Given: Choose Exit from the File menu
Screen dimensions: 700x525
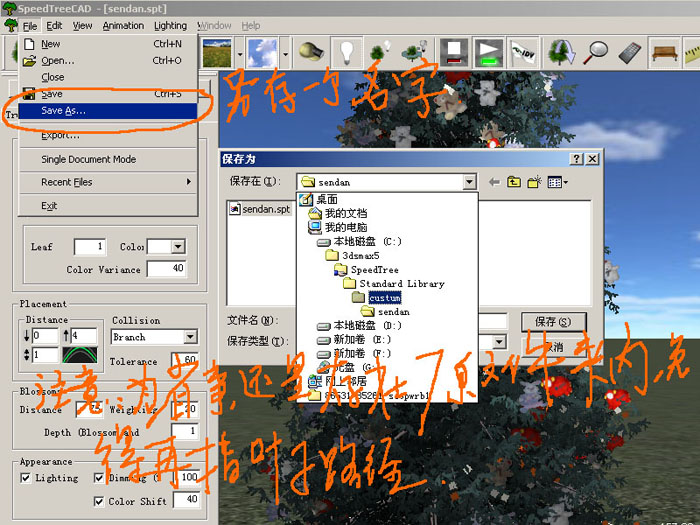Looking at the screenshot, I should tap(108, 206).
